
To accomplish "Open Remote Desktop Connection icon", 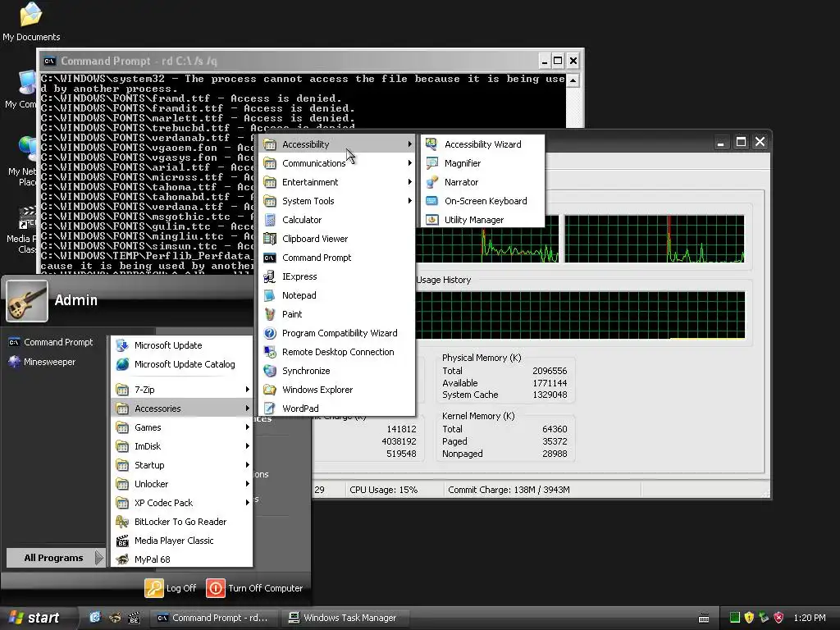I will click(270, 352).
